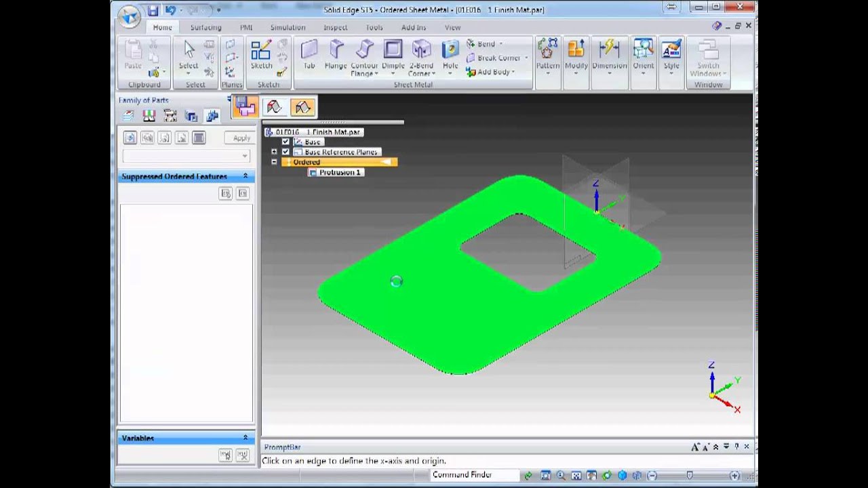Open the Surfacing ribbon tab
This screenshot has height=488, width=868.
pos(205,27)
